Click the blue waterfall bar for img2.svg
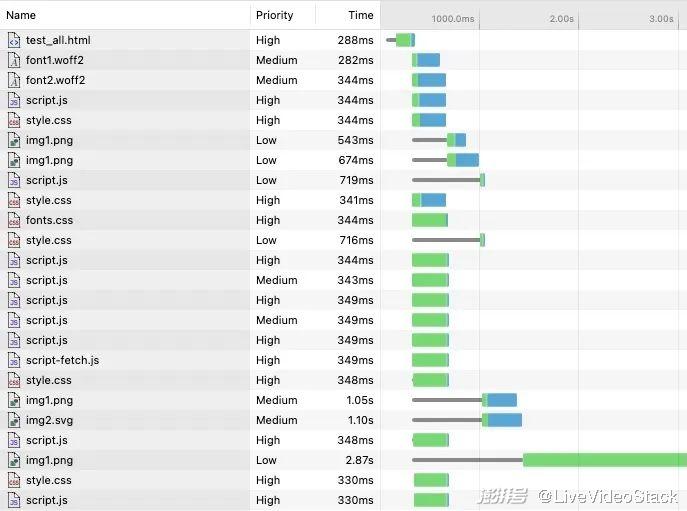This screenshot has width=687, height=511. coord(505,420)
